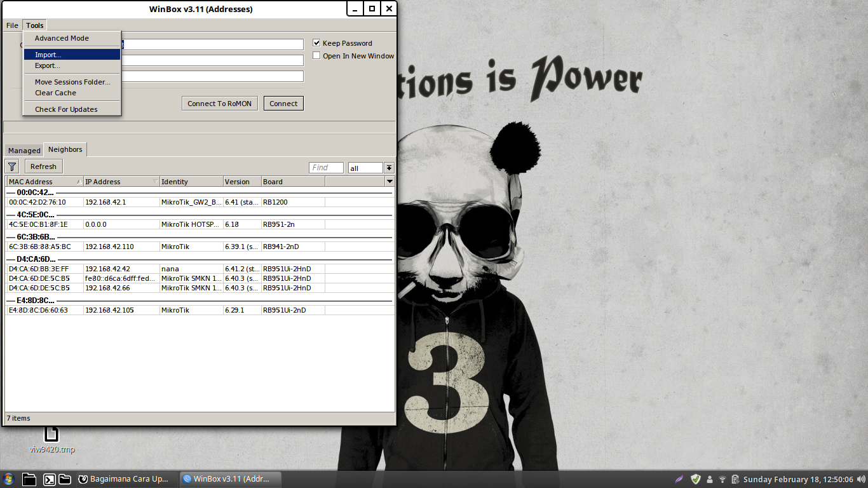
Task: Click the user account tray icon
Action: [x=710, y=479]
